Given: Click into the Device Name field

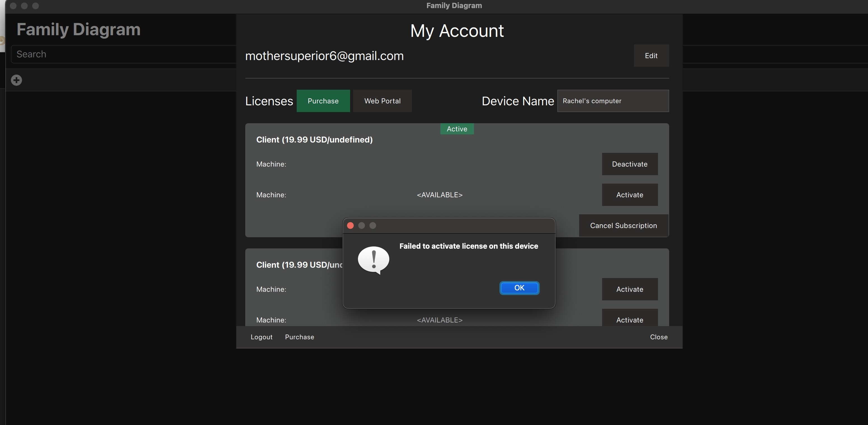Looking at the screenshot, I should pos(613,101).
